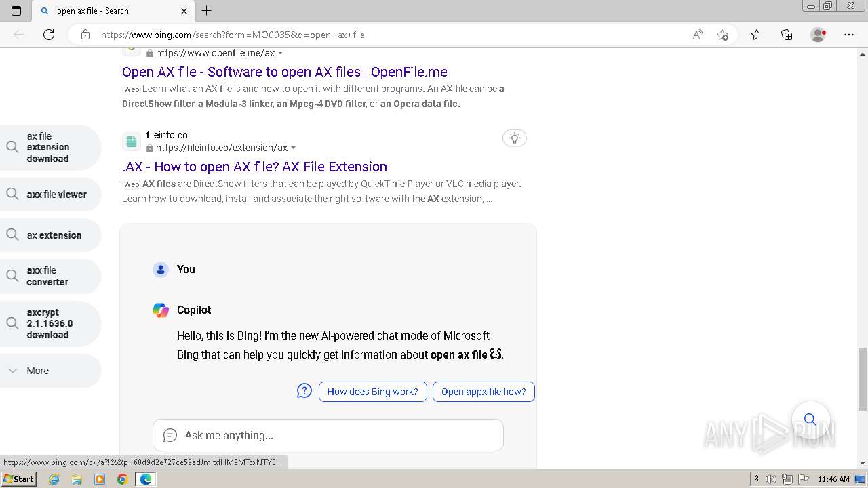
Task: Click the You user avatar icon
Action: 161,269
